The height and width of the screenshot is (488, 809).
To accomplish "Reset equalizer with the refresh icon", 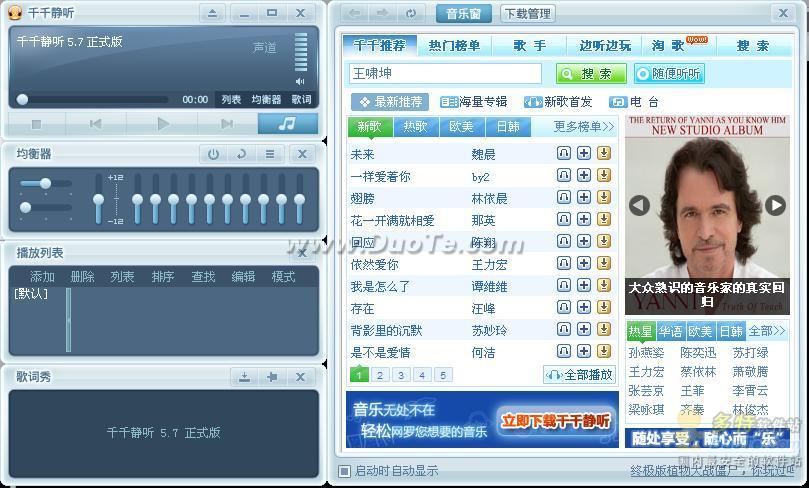I will (x=241, y=154).
